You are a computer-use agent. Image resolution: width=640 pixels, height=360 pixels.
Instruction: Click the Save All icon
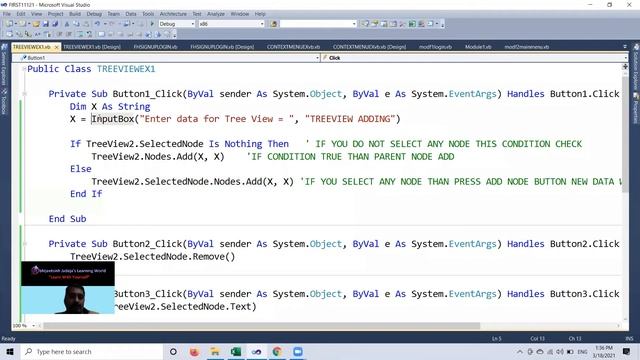(55, 24)
